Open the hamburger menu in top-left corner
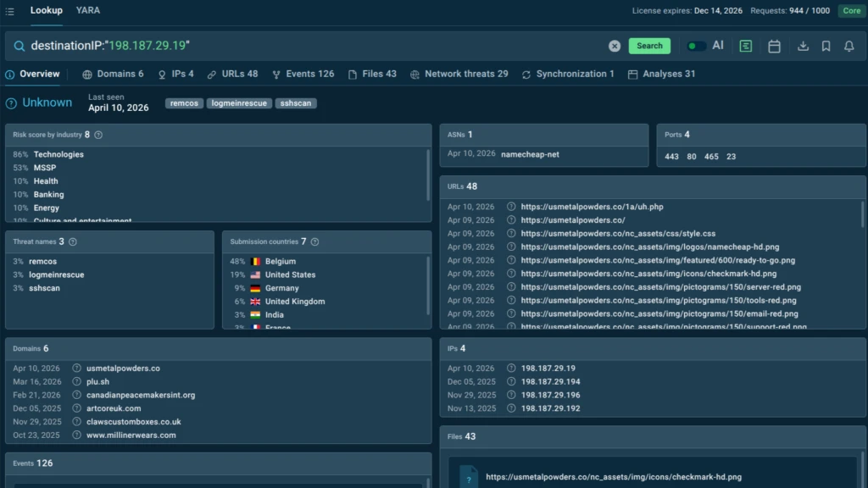 (x=9, y=11)
